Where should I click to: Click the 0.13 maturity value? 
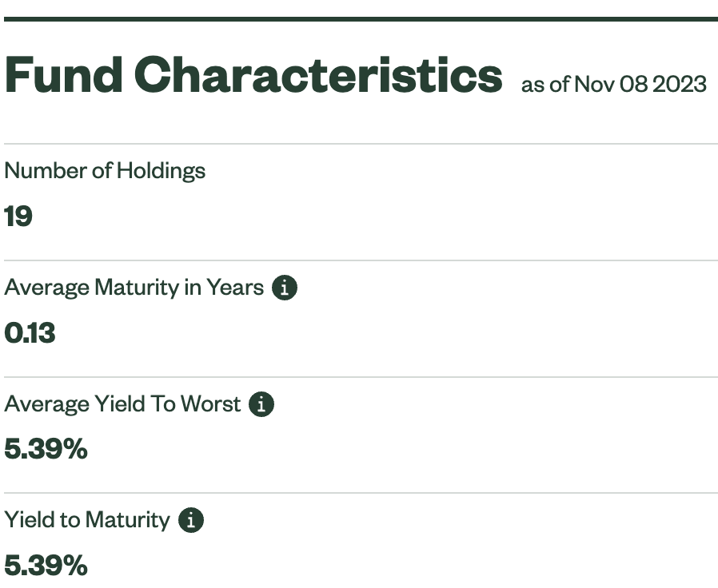click(30, 333)
